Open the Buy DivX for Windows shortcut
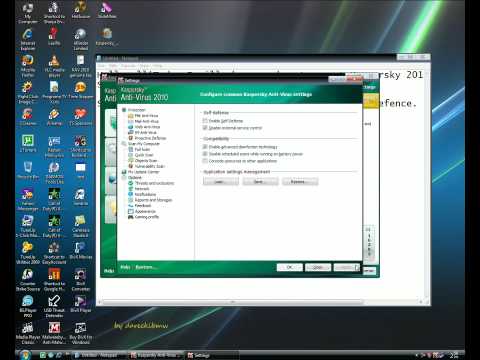480x360 pixels. pos(80,333)
